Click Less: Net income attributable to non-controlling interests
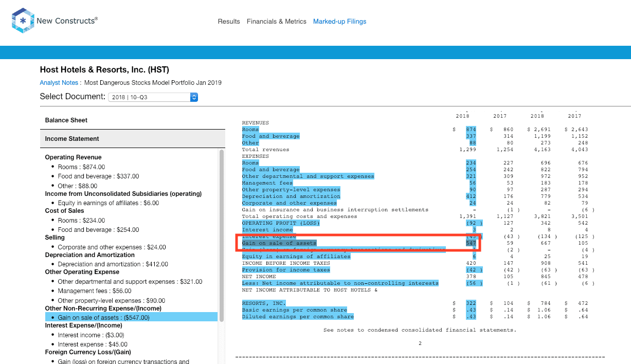This screenshot has height=364, width=631. coord(340,283)
